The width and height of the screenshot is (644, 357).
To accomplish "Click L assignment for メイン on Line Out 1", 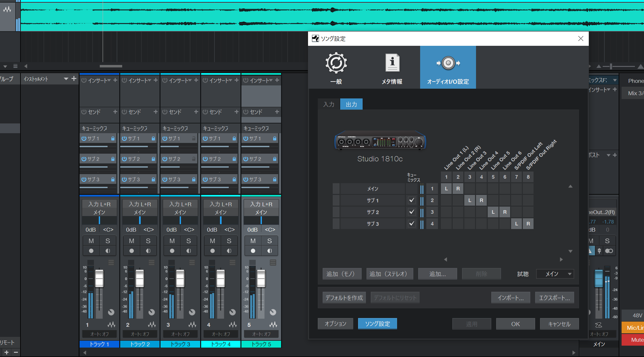I will [x=446, y=188].
